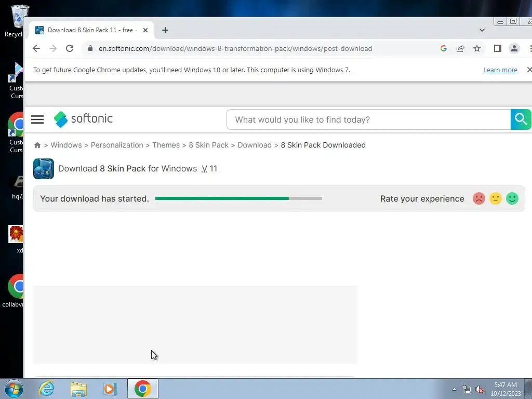The image size is (532, 399).
Task: Rate experience with red sad face
Action: coord(478,198)
